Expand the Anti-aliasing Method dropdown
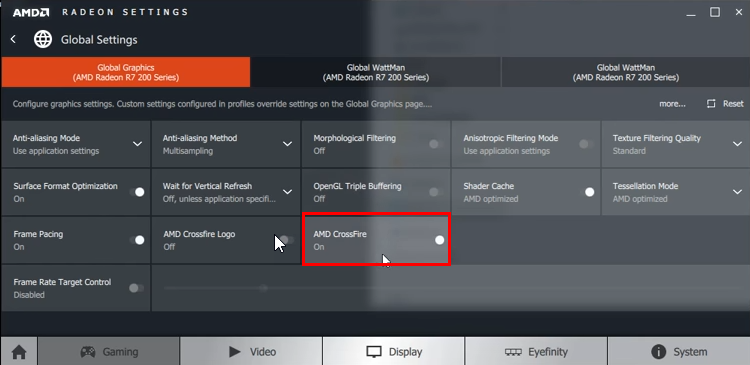This screenshot has height=365, width=750. click(x=287, y=144)
